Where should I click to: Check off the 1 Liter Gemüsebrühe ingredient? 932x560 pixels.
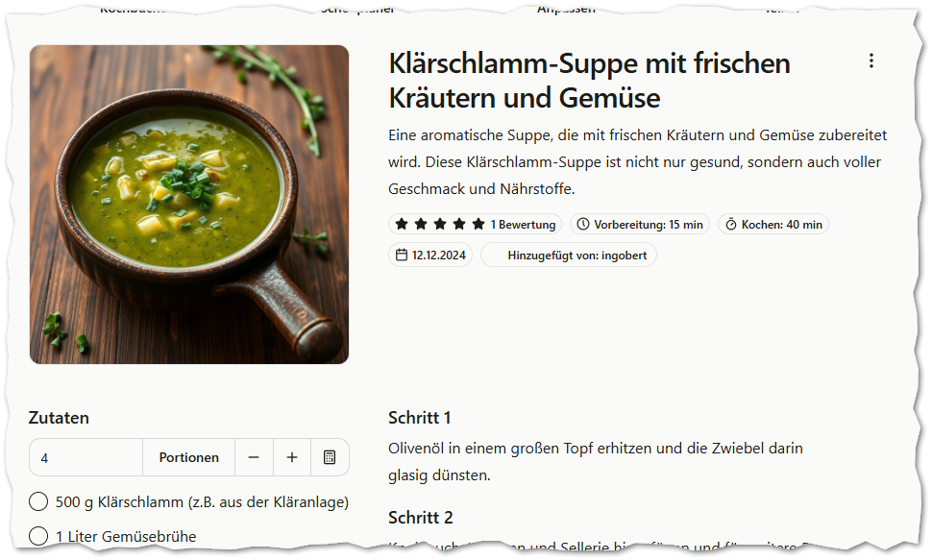coord(38,536)
